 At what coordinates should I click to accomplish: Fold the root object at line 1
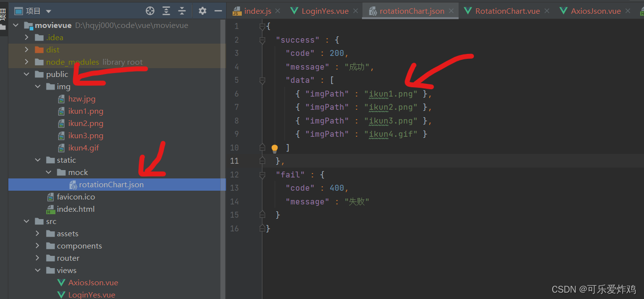click(x=262, y=26)
